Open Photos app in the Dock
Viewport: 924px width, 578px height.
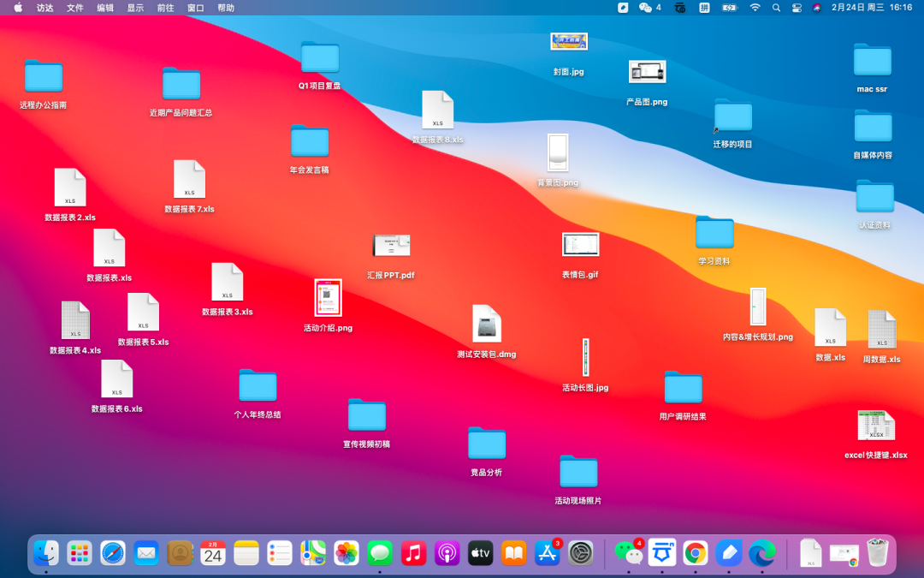click(346, 553)
